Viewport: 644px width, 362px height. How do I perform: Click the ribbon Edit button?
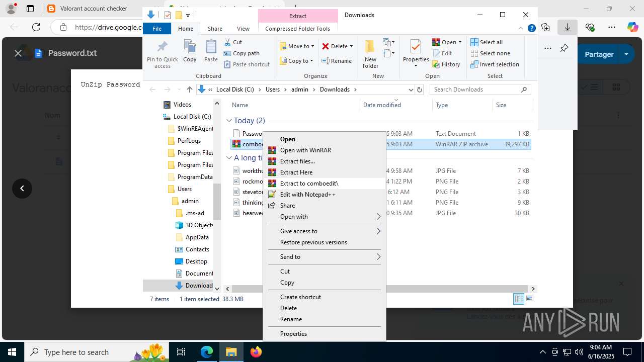442,53
